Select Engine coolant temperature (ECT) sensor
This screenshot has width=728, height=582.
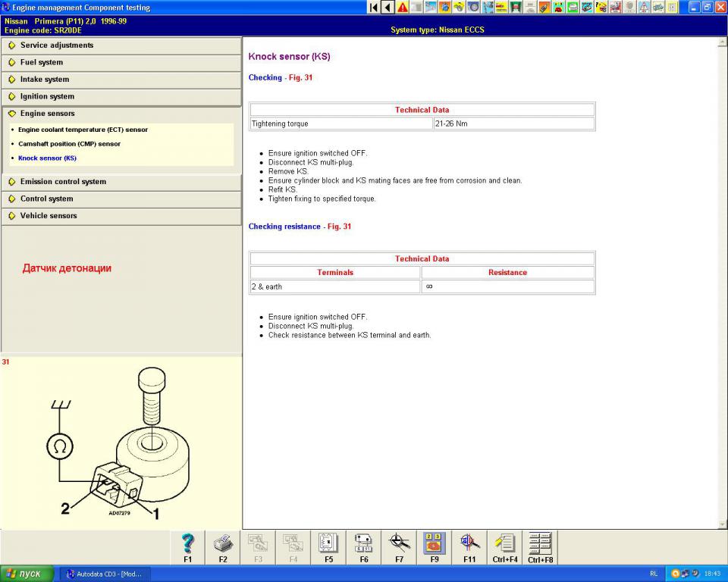pos(83,130)
